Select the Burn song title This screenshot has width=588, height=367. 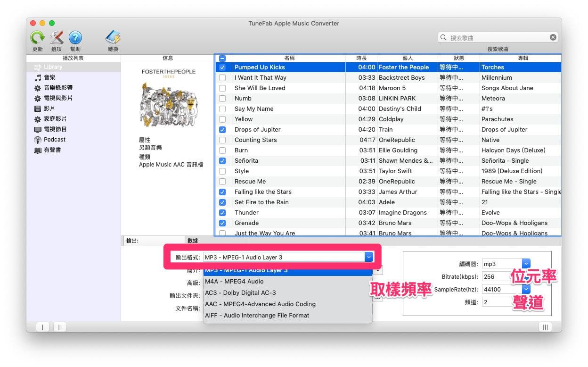pos(241,150)
